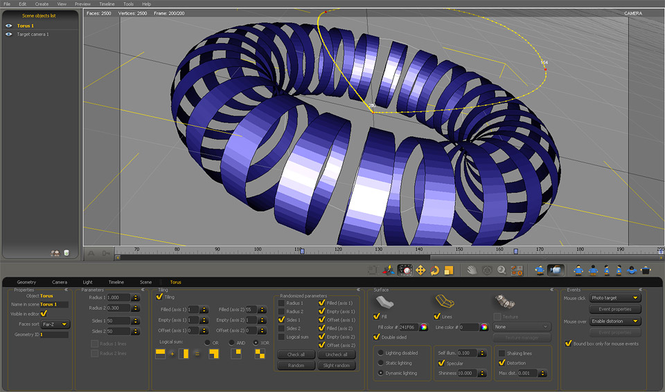Uncheck the Double sided checkbox
The image size is (665, 392).
point(377,337)
